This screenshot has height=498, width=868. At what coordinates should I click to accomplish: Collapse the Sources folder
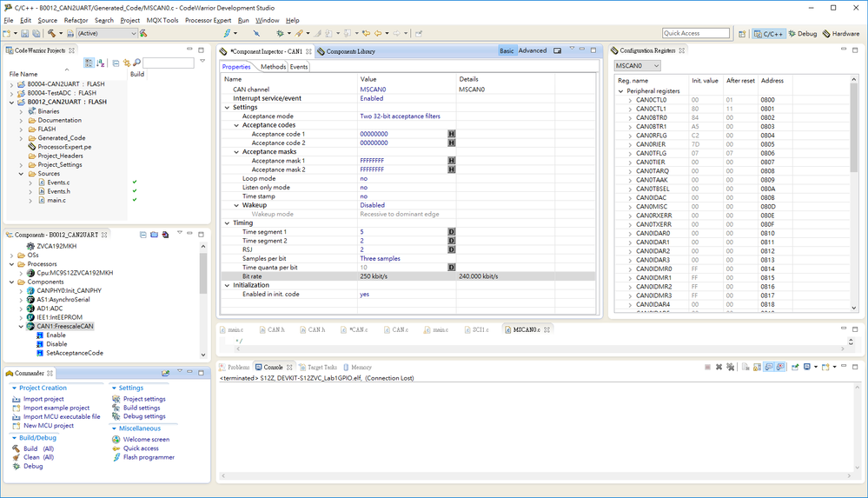pos(21,174)
